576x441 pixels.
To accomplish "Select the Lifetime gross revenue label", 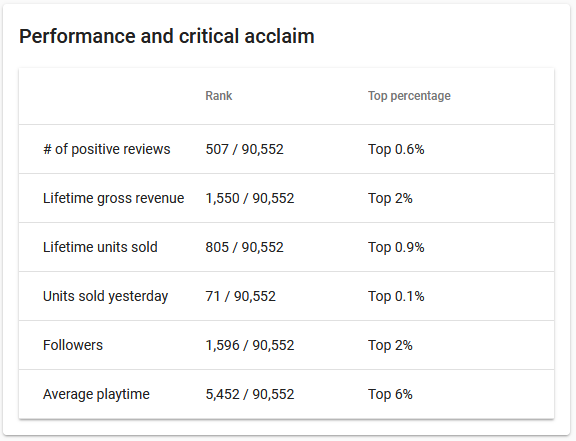I will tap(114, 198).
